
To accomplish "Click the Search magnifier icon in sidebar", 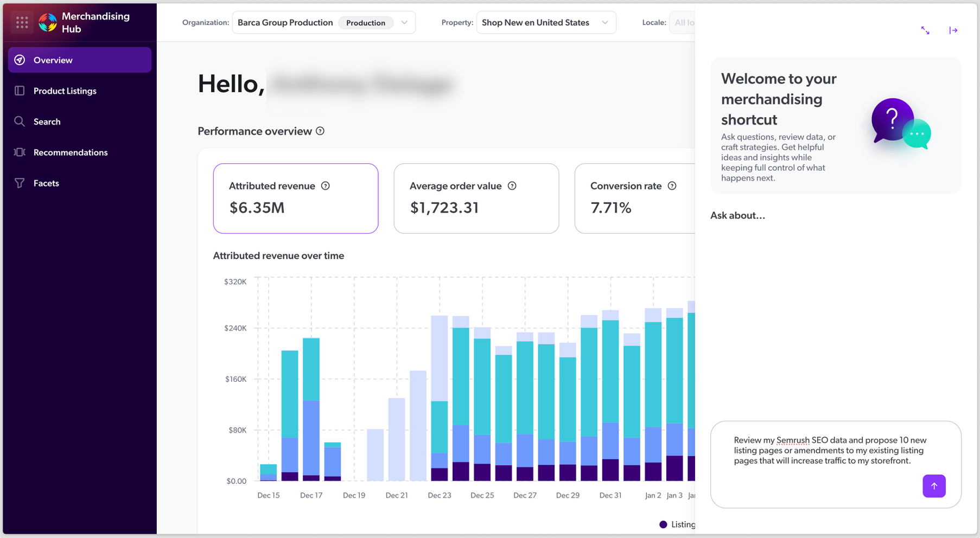I will [x=20, y=121].
